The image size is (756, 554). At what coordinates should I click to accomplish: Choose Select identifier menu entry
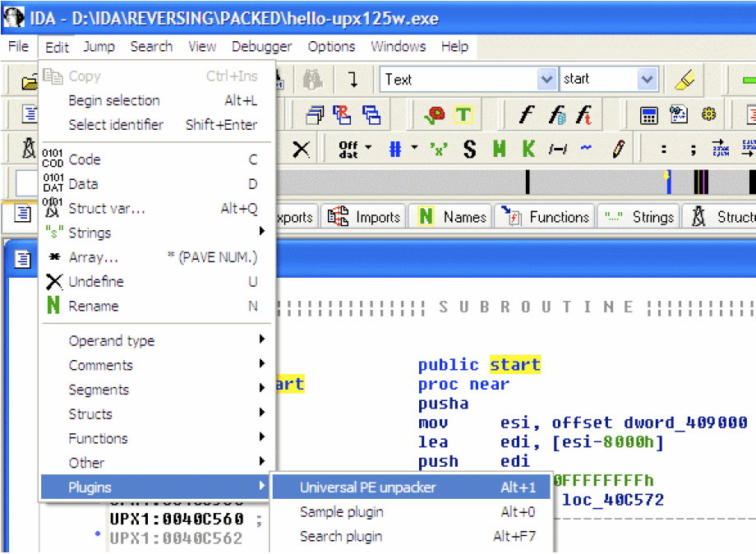pos(157,125)
